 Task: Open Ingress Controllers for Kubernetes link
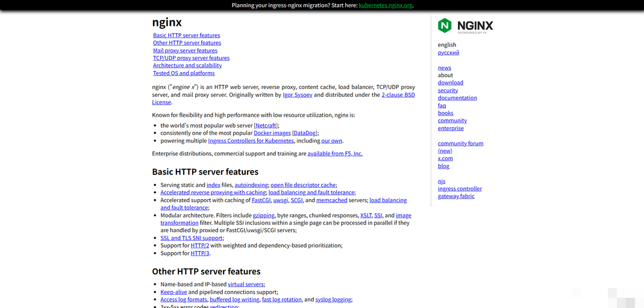coord(251,141)
